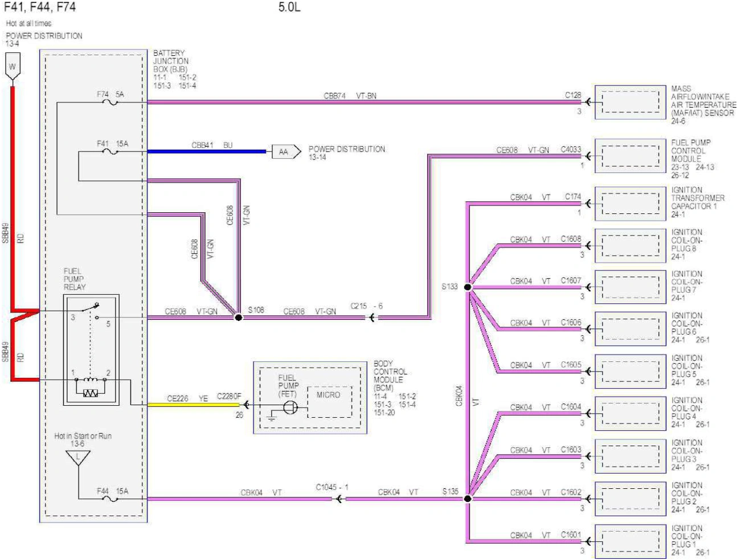Select the ignition coil-on-plug 5 box
The height and width of the screenshot is (560, 737).
[x=630, y=372]
